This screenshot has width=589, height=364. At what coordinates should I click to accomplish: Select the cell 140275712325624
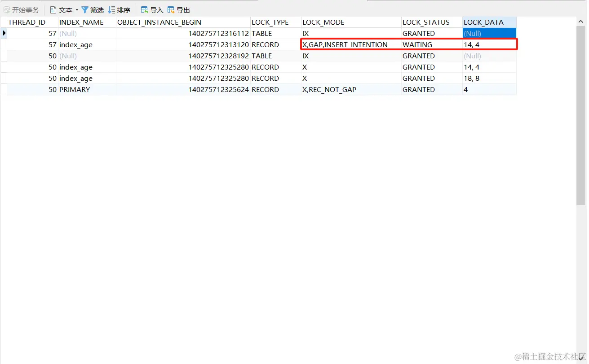click(x=183, y=89)
